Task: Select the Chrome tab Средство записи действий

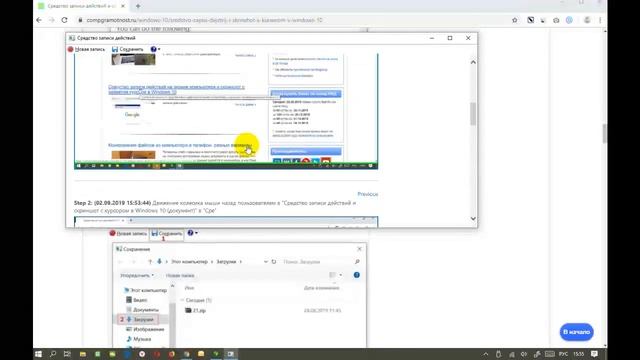Action: click(82, 6)
